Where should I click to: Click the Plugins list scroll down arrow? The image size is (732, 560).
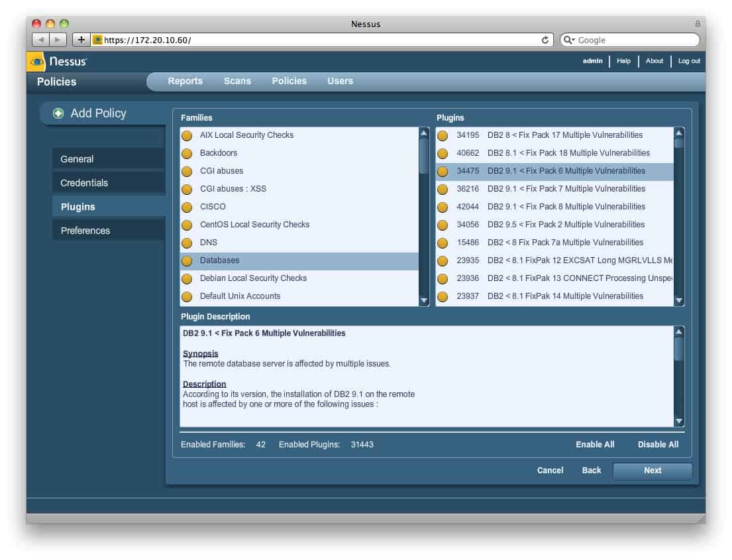pyautogui.click(x=679, y=300)
